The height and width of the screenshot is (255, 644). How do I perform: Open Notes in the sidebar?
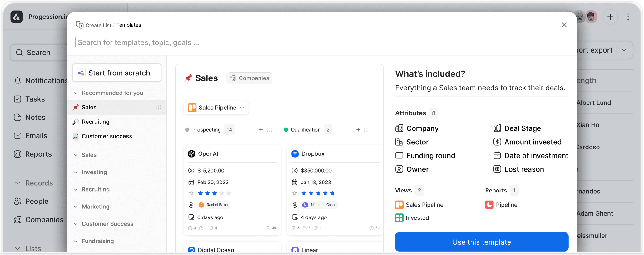coord(30,117)
